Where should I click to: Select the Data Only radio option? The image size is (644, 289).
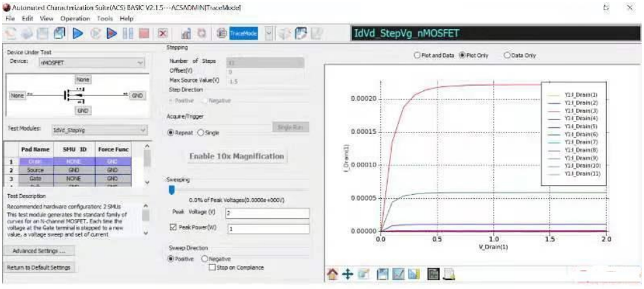click(x=507, y=56)
